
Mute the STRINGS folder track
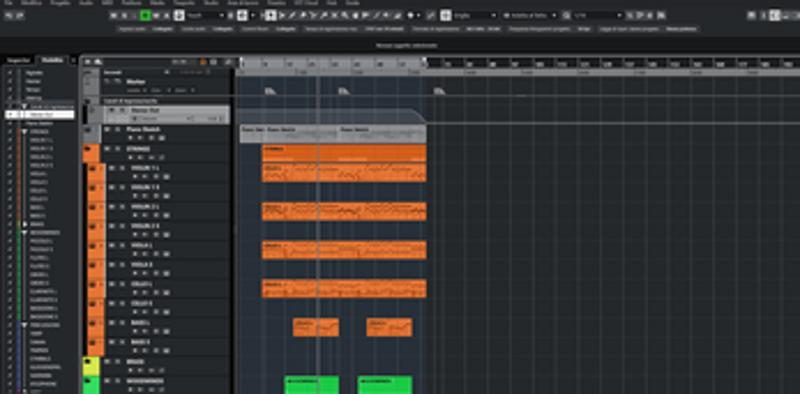click(107, 149)
